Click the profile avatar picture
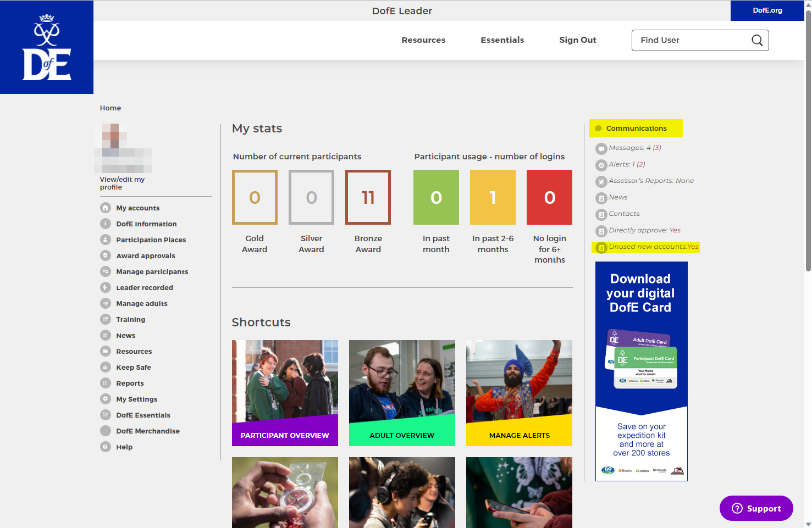Image resolution: width=812 pixels, height=528 pixels. [123, 148]
